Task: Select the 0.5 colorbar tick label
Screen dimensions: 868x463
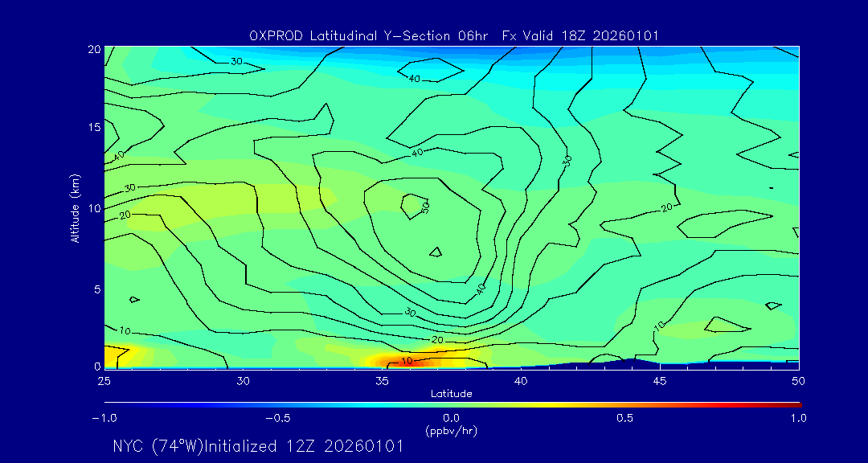Action: pyautogui.click(x=624, y=417)
